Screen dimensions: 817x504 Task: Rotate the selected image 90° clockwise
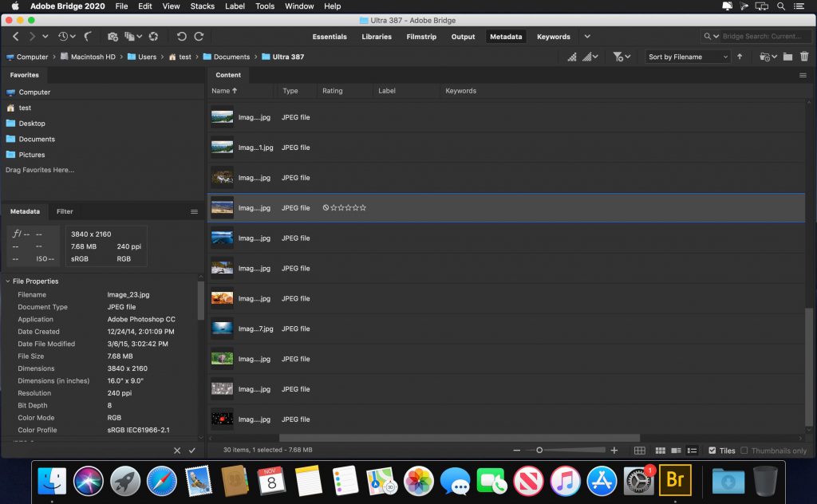point(198,36)
